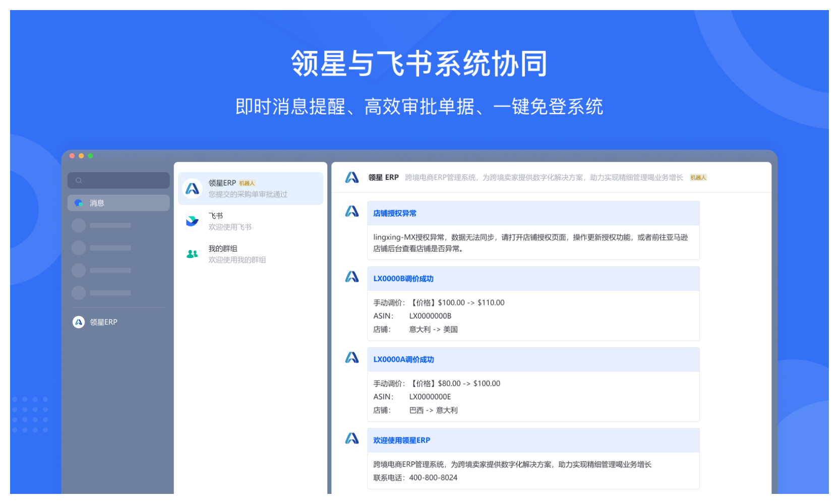Click the price line $100.00 -> $110.00
This screenshot has width=839, height=504.
click(471, 303)
